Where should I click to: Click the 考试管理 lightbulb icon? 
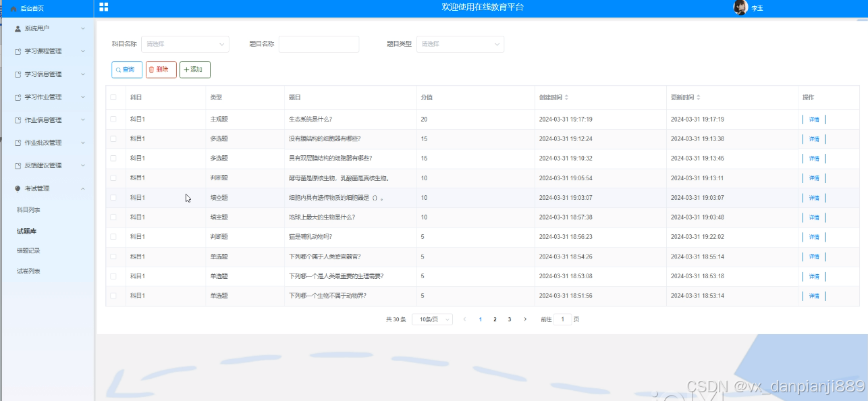(x=18, y=188)
